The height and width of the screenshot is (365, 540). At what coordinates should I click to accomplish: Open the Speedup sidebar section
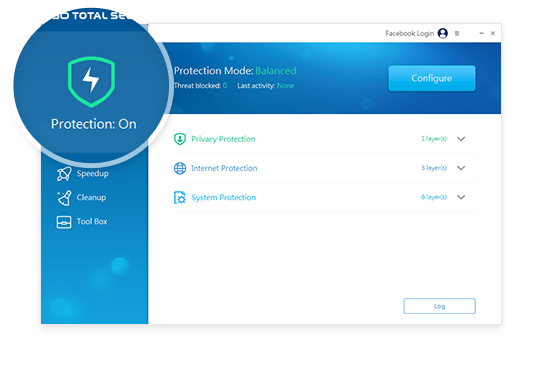(83, 174)
